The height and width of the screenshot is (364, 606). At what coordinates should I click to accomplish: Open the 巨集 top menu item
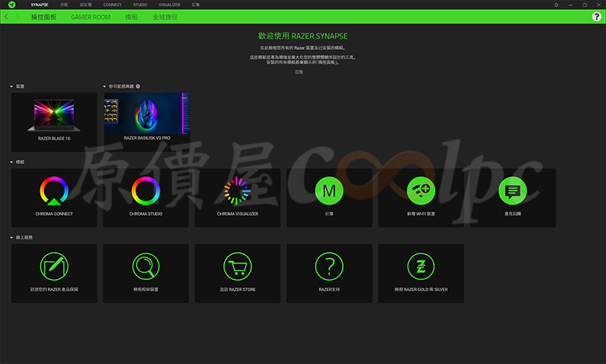click(196, 5)
